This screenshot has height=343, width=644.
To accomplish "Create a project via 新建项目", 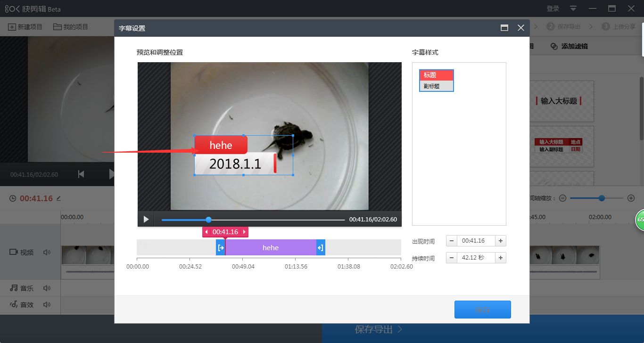I will pyautogui.click(x=25, y=26).
